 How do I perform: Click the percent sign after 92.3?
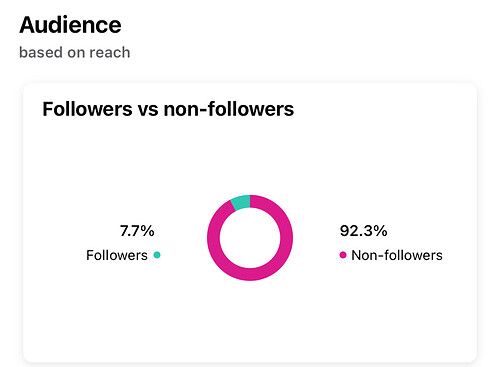coord(380,231)
